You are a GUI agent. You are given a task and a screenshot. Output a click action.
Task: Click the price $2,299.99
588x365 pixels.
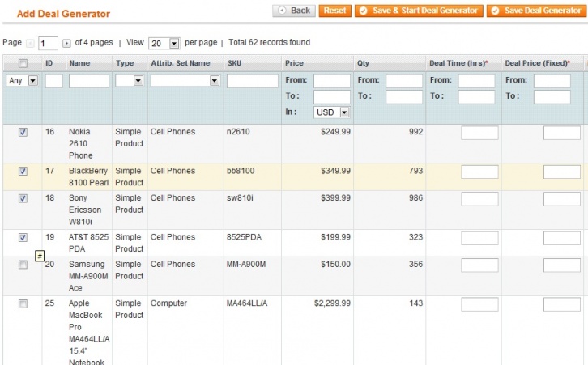click(x=332, y=303)
